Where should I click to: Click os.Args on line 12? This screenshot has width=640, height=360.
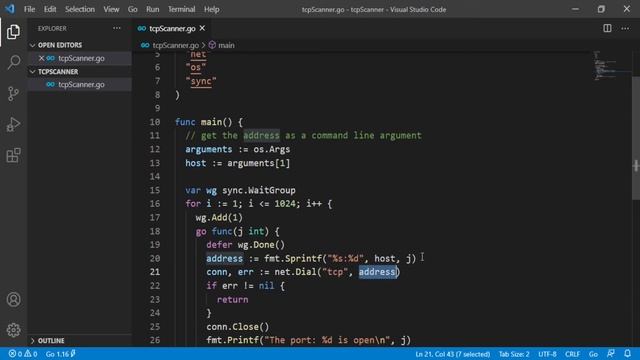[271, 149]
